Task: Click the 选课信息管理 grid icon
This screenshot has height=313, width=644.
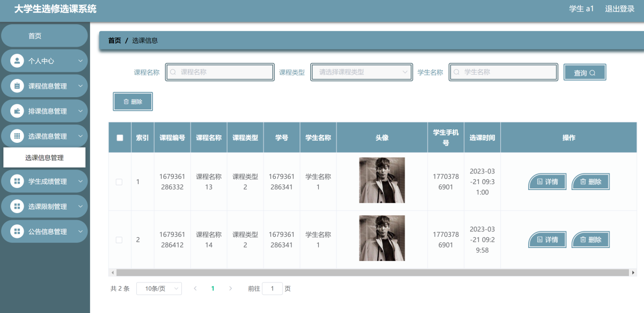Action: point(17,136)
